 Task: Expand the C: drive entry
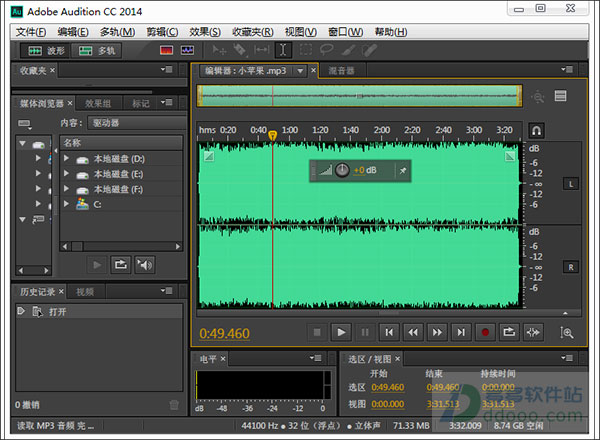click(66, 204)
